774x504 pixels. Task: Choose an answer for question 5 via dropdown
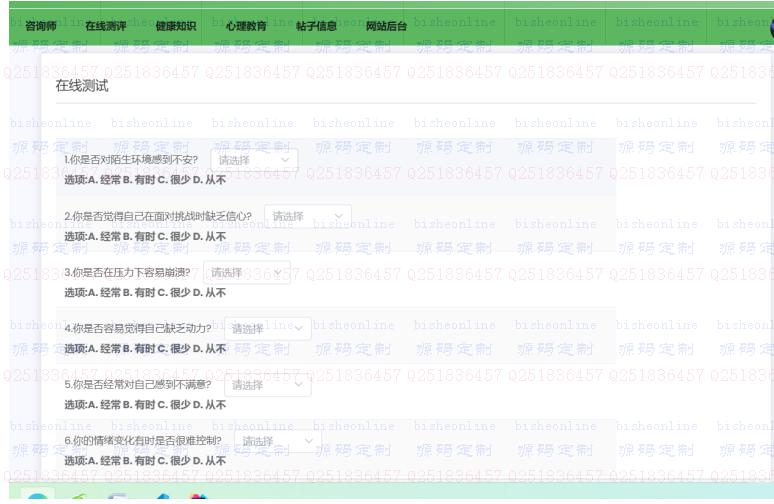(267, 385)
